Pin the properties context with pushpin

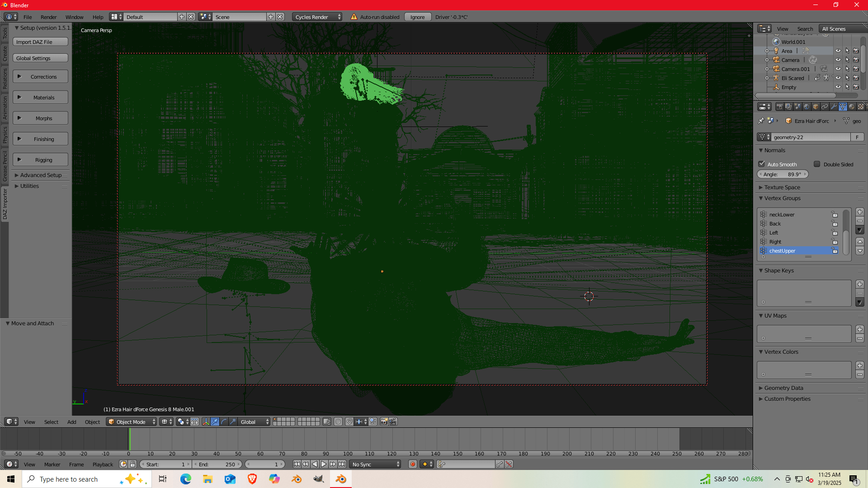coord(761,121)
